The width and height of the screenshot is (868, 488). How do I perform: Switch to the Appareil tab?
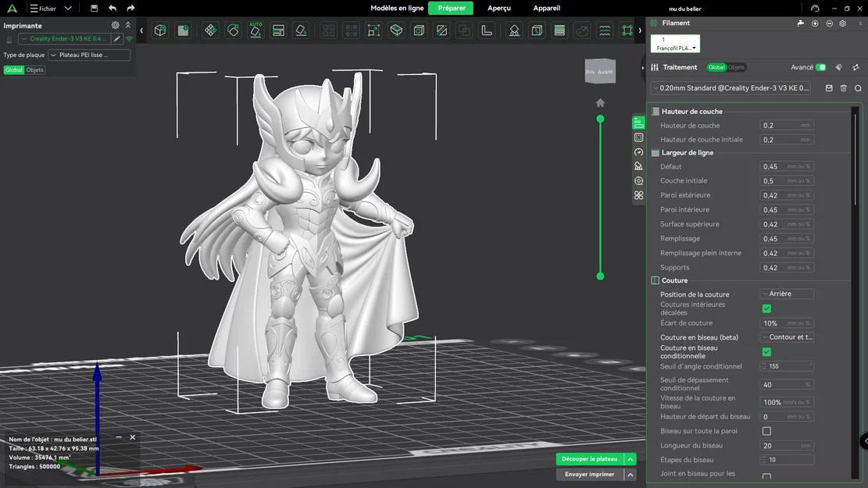tap(546, 9)
